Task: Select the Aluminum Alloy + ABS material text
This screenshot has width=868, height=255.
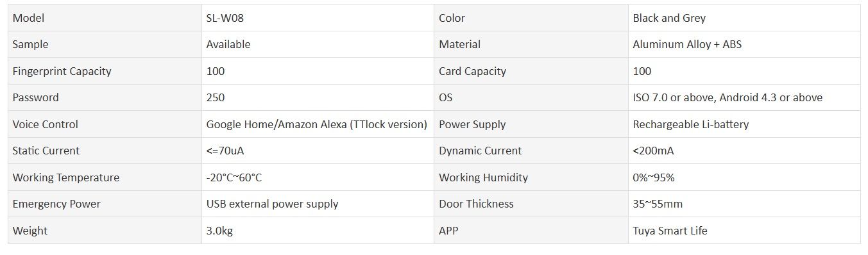Action: coord(687,44)
